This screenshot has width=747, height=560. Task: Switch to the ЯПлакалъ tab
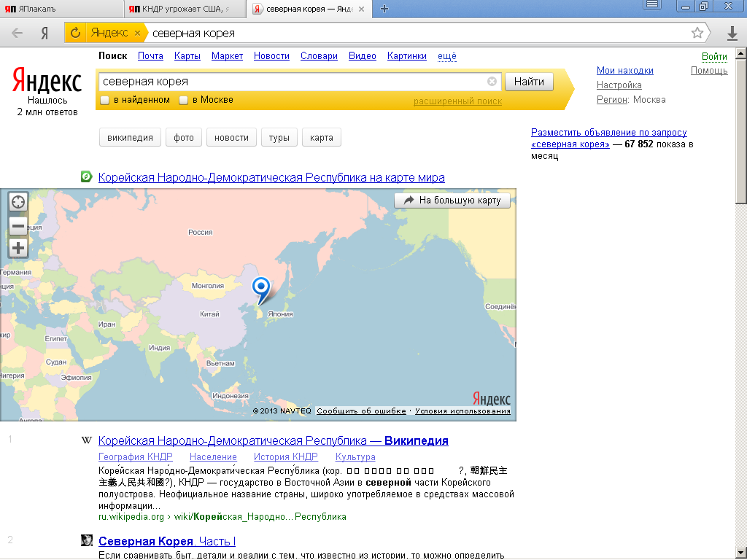point(62,9)
